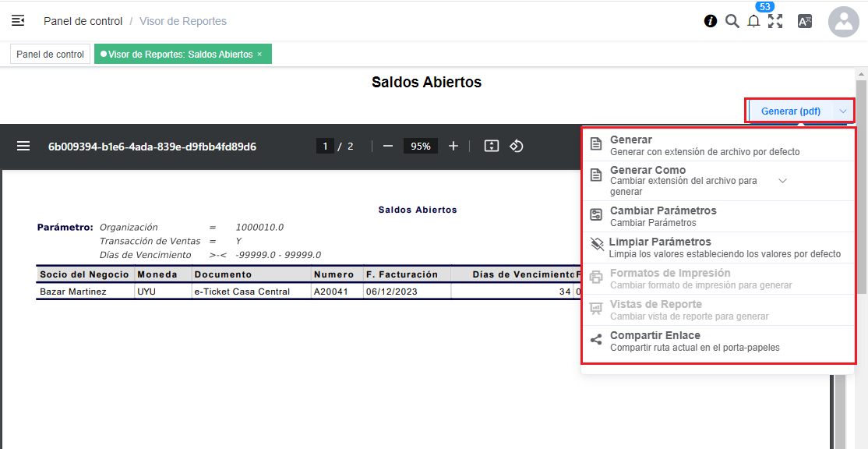This screenshot has height=449, width=868.
Task: Open the language translation icon
Action: coord(804,21)
